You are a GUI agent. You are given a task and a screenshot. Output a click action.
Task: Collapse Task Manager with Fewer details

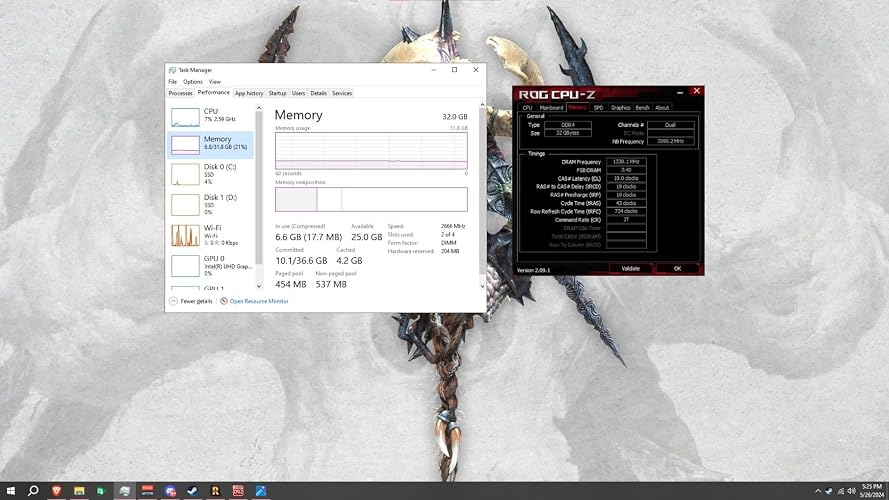190,301
